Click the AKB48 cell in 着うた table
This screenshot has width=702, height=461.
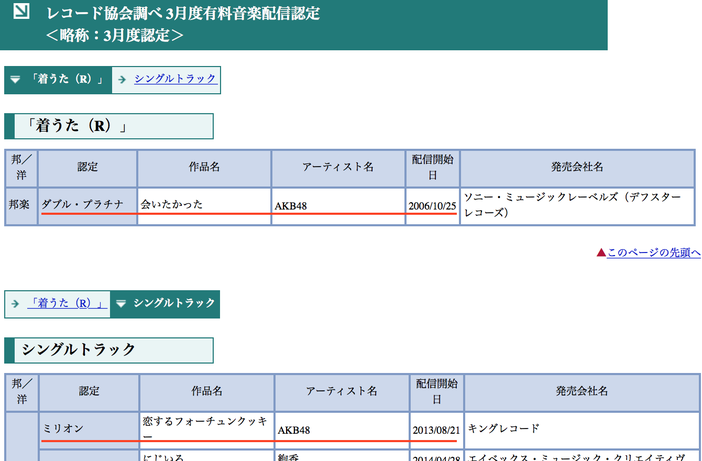[x=338, y=206]
